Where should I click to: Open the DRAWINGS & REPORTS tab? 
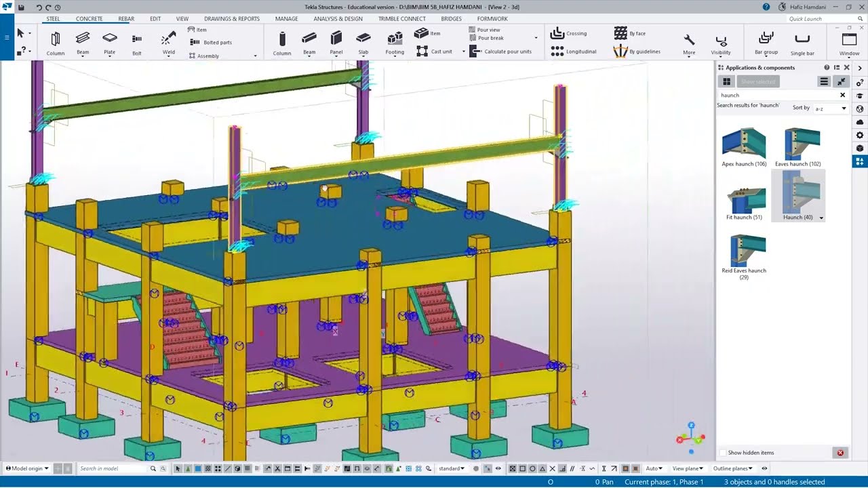[232, 19]
